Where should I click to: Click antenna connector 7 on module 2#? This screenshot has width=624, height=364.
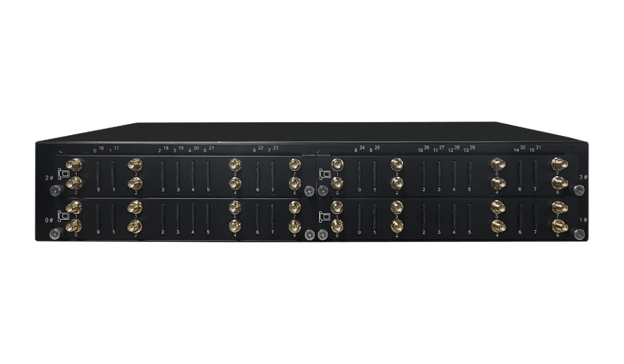[295, 164]
